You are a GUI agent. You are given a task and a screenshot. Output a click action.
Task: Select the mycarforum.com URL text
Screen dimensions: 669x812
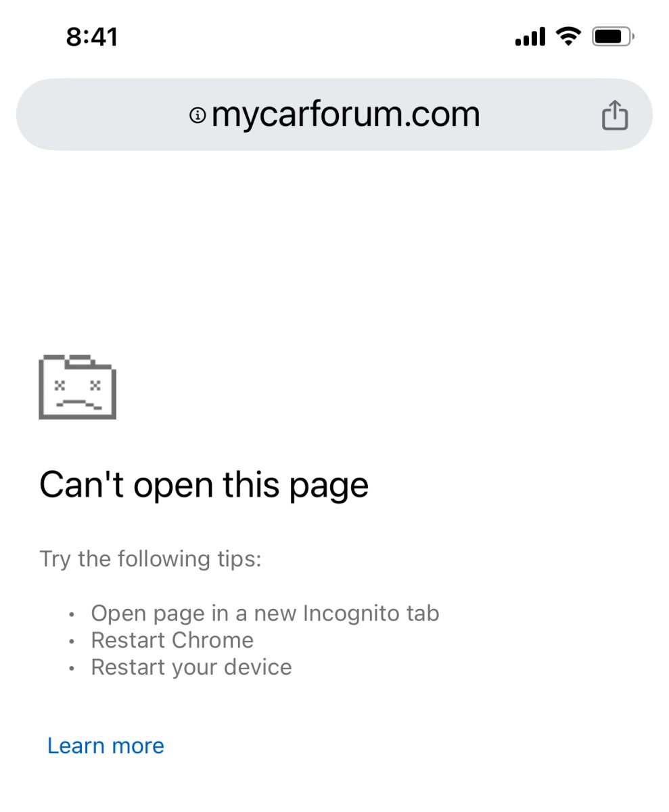[x=346, y=115]
